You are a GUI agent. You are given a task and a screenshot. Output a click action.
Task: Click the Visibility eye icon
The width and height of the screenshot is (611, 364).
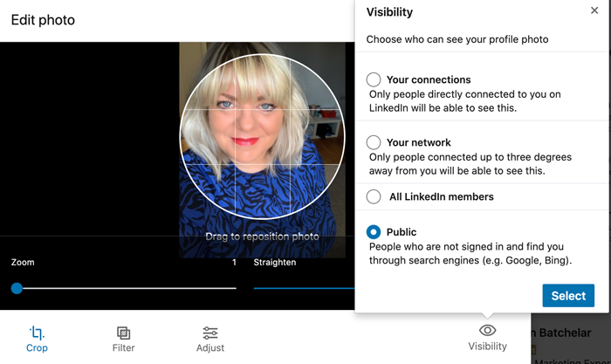487,330
